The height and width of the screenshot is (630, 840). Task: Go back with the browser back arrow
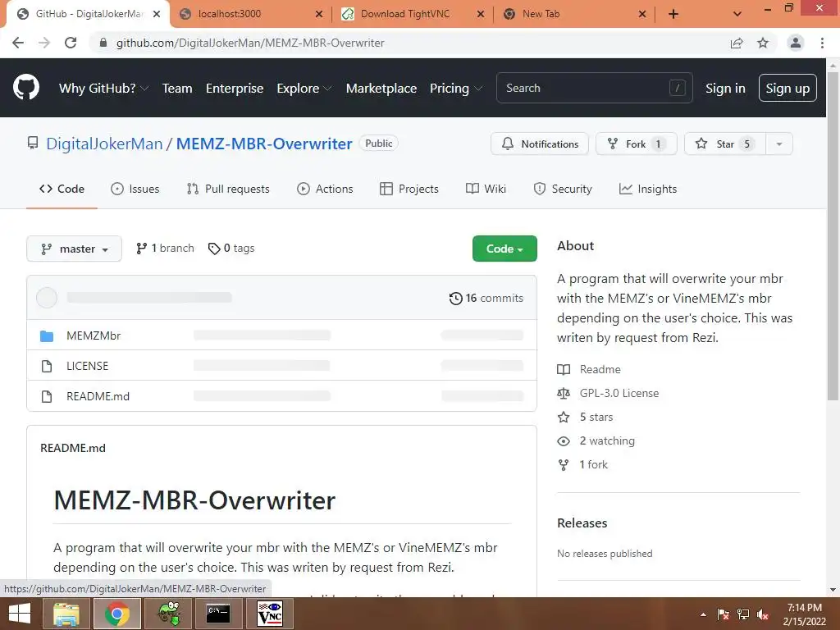pyautogui.click(x=18, y=43)
